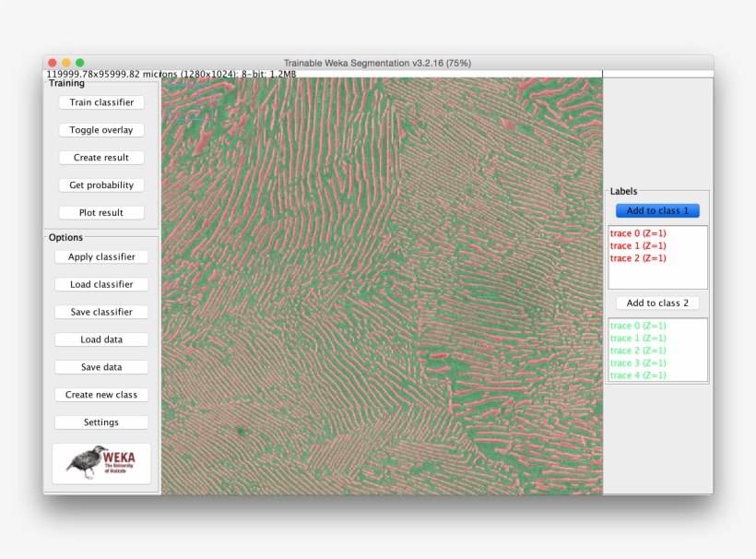The image size is (756, 559).
Task: Toggle the segmentation overlay
Action: [100, 129]
